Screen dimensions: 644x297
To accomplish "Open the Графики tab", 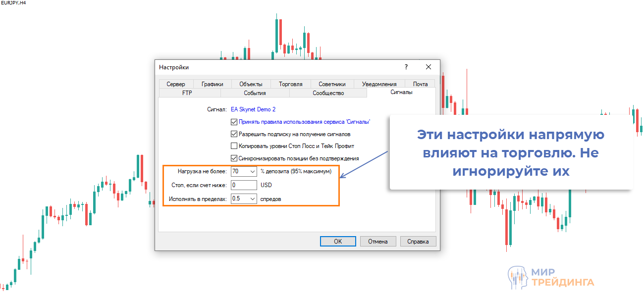I will pos(212,84).
